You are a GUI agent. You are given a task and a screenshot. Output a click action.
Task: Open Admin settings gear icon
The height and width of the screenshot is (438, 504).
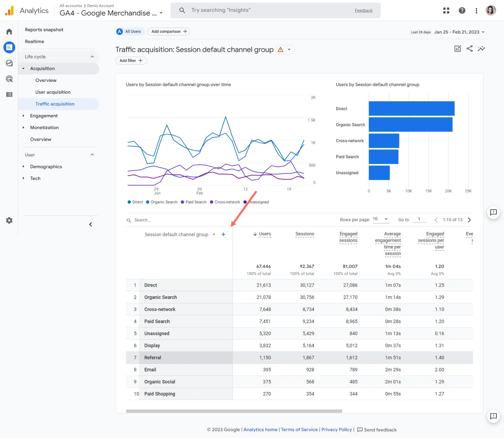(x=9, y=220)
